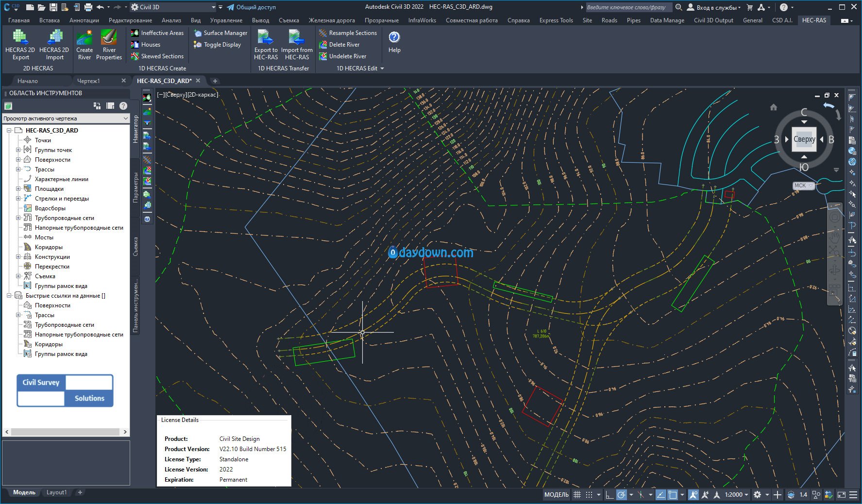
Task: Click the Сверху face on ViewCube
Action: coord(804,139)
